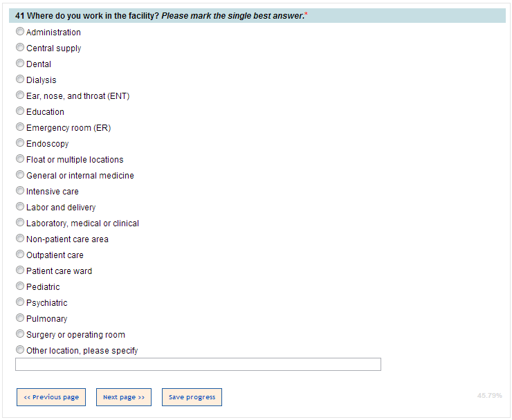Select the Dialysis radio option
The height and width of the screenshot is (420, 512).
(20, 80)
